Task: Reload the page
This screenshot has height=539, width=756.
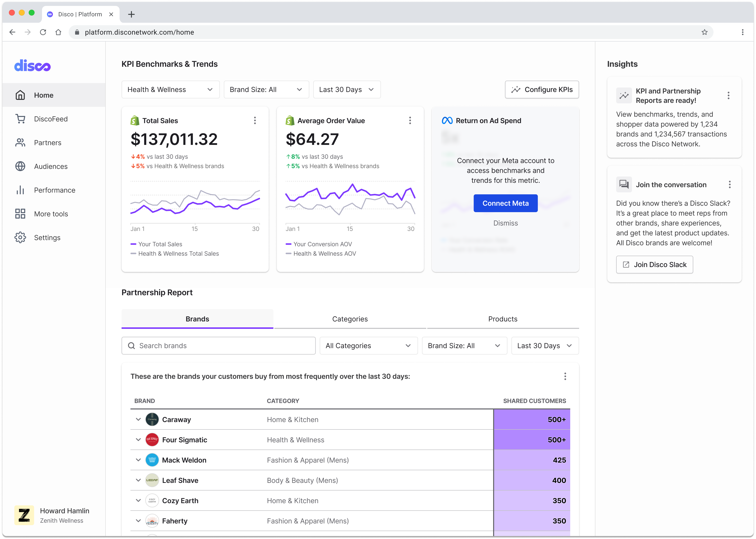Action: pos(43,32)
